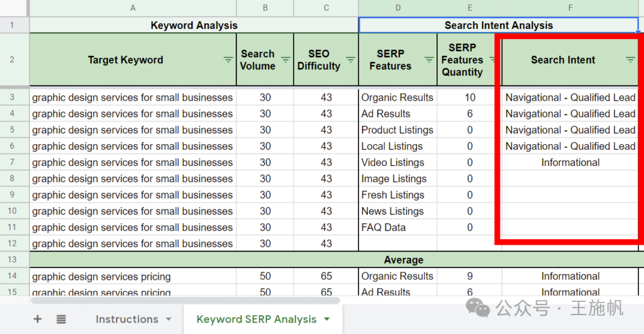The image size is (644, 334).
Task: Select the Target Keyword header cell
Action: click(x=133, y=60)
